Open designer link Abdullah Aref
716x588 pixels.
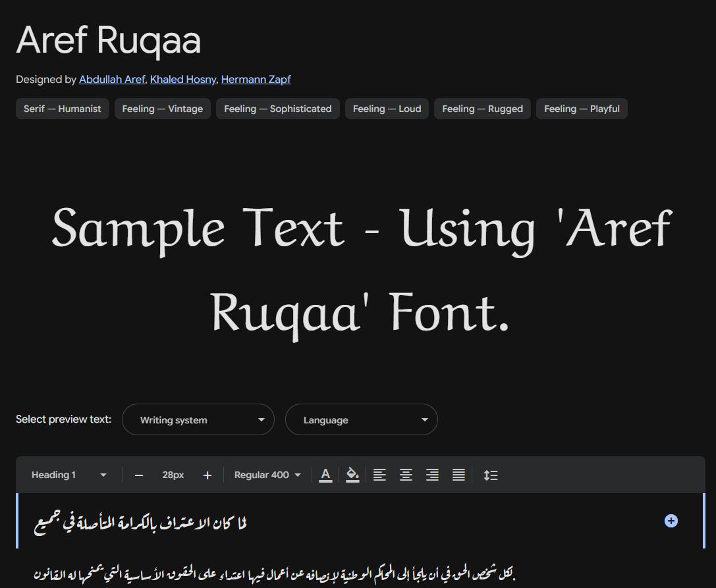tap(112, 80)
